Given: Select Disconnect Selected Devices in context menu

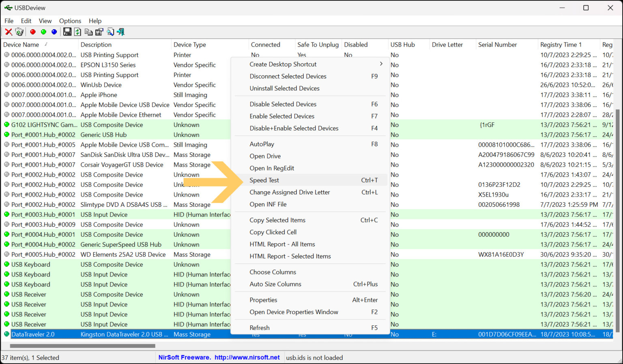Looking at the screenshot, I should pyautogui.click(x=288, y=76).
